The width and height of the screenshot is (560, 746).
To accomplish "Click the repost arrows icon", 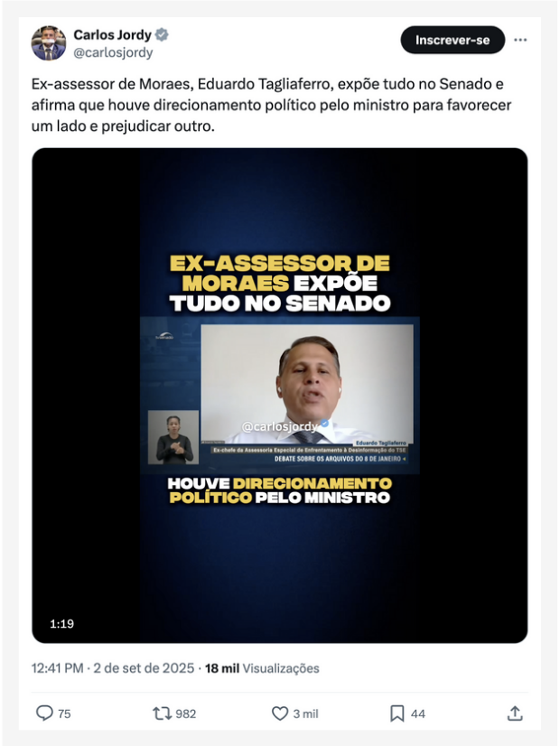I will pos(162,713).
